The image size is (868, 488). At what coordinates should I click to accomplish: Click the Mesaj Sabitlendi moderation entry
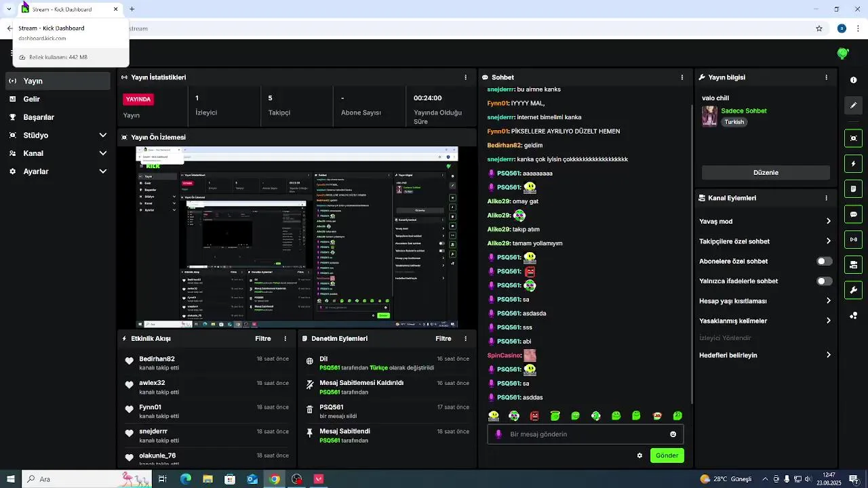pyautogui.click(x=387, y=436)
